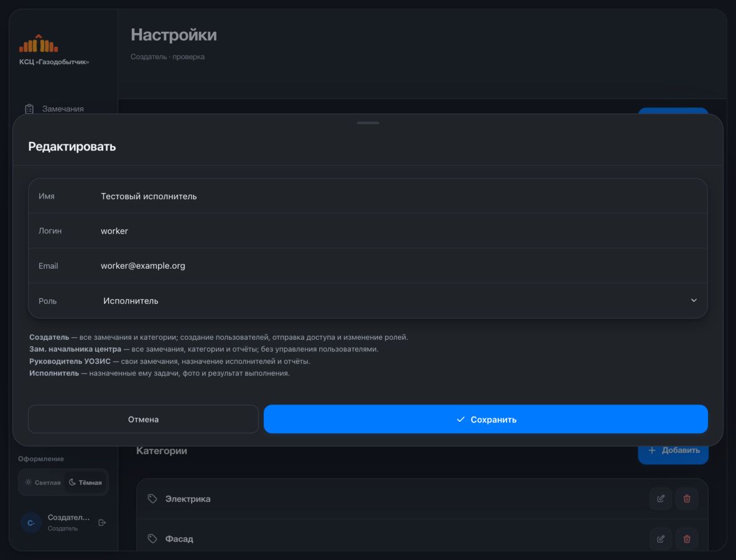Viewport: 736px width, 560px height.
Task: Switch theme to Тёмная
Action: point(85,483)
